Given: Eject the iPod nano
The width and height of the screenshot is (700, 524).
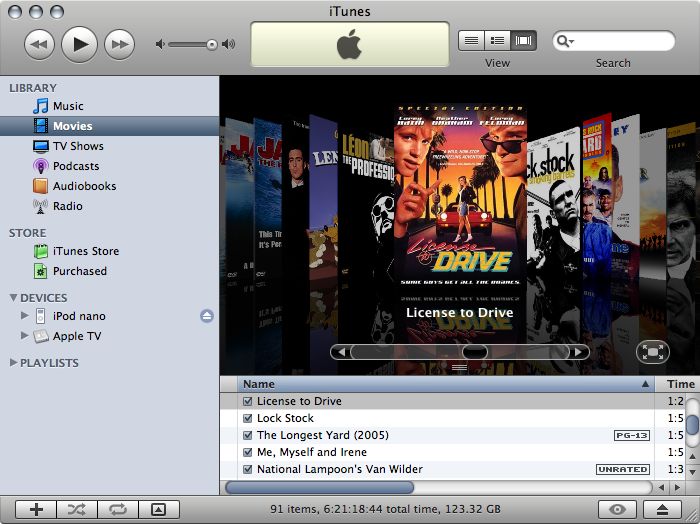Looking at the screenshot, I should (x=207, y=316).
